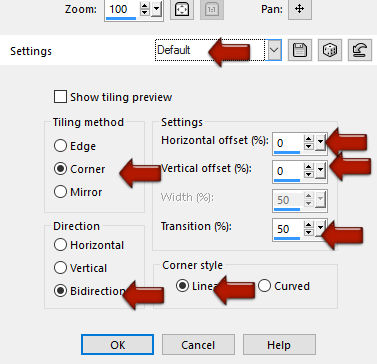Confirm dialog with OK button
This screenshot has height=364, width=377.
[x=117, y=345]
